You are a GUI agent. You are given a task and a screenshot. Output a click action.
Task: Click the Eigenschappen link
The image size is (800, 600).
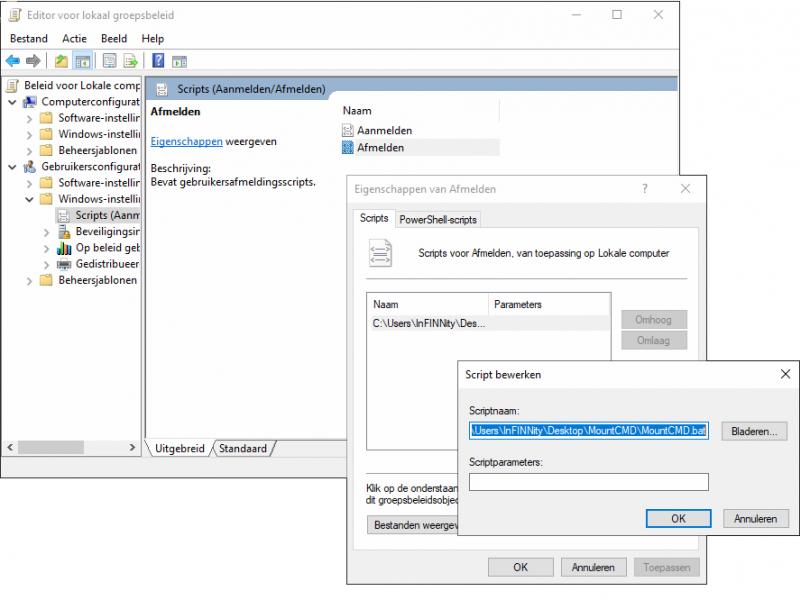point(186,142)
